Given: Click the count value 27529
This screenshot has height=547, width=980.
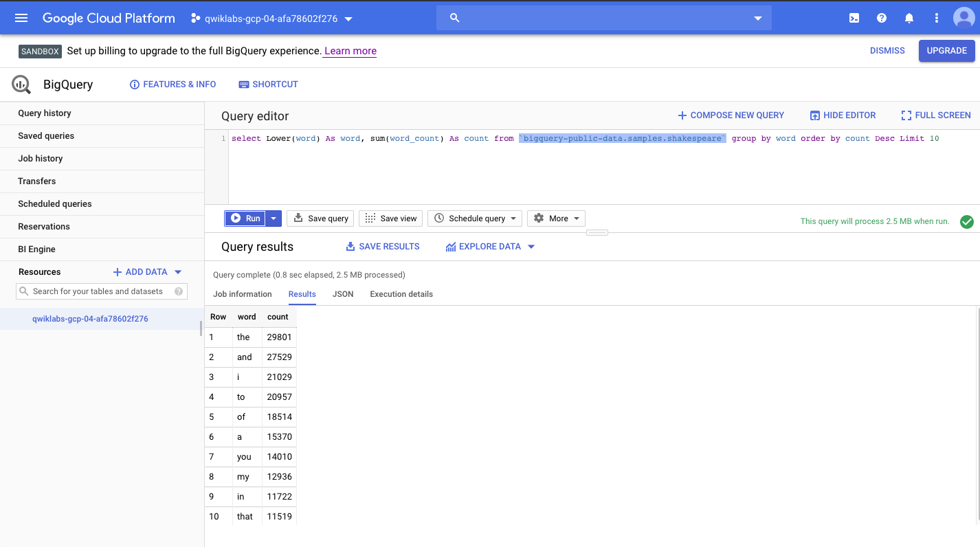Looking at the screenshot, I should (x=279, y=357).
